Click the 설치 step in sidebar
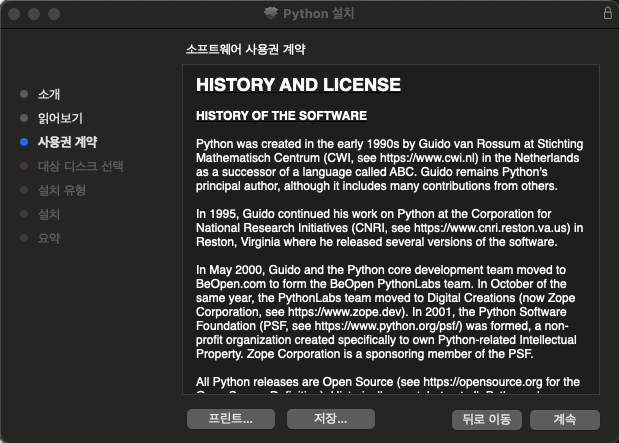The width and height of the screenshot is (619, 443). click(49, 214)
